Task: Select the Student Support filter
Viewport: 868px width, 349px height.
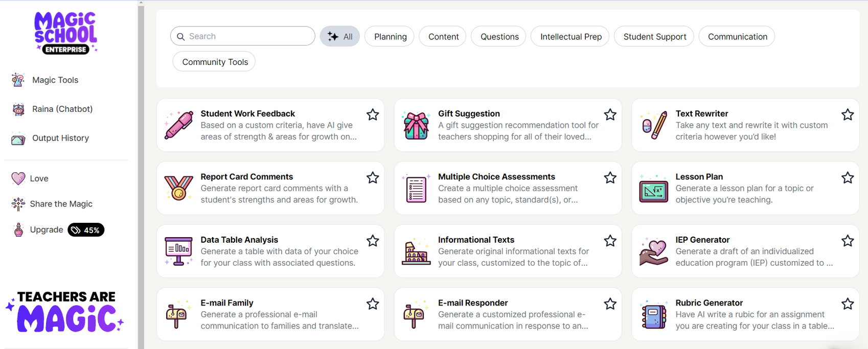Action: pos(654,36)
